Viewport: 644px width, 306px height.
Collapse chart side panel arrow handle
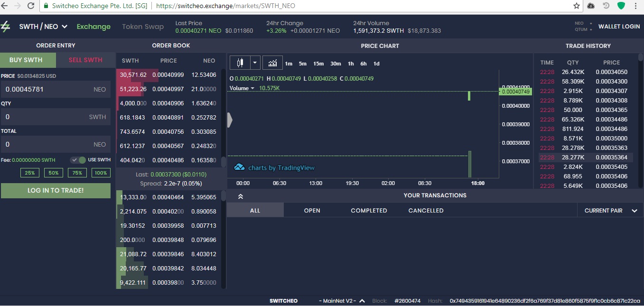(x=230, y=120)
